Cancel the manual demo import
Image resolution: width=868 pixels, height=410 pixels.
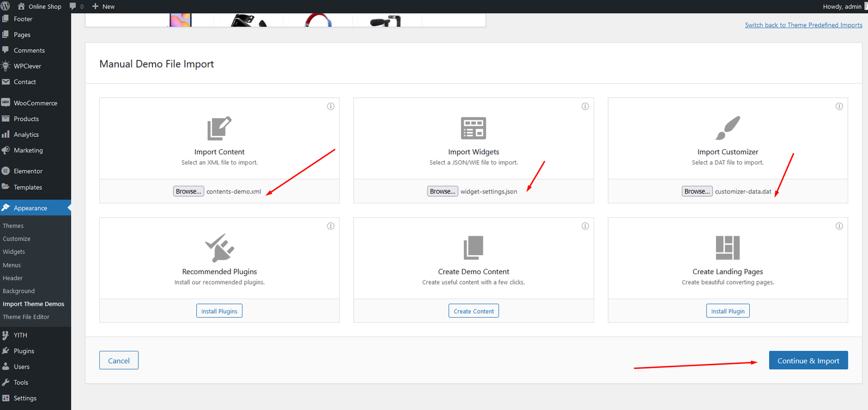119,361
